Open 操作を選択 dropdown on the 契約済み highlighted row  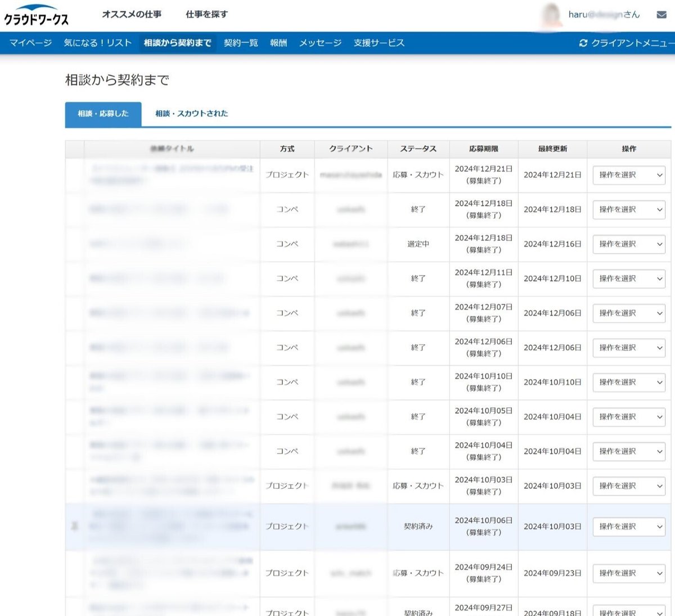[628, 527]
